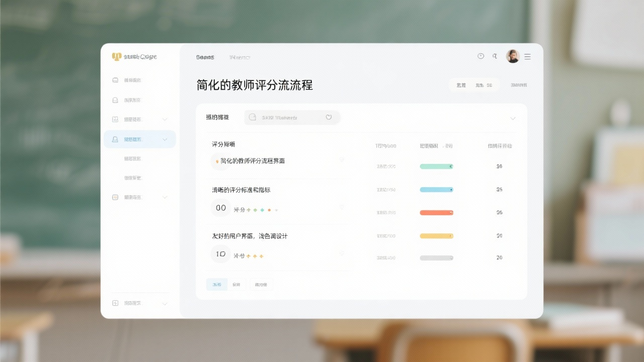Click the refresh icon inside the search field
Screen dimensions: 644x362
(x=329, y=117)
